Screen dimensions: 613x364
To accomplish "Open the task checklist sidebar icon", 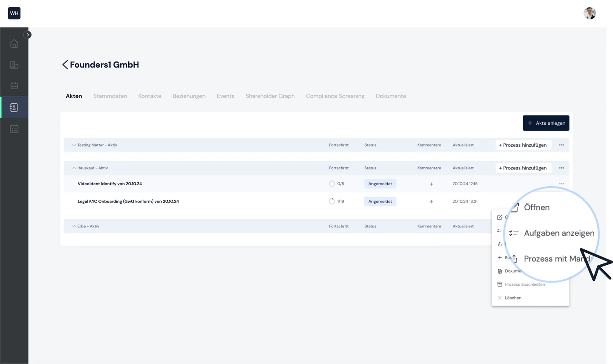I will click(14, 129).
